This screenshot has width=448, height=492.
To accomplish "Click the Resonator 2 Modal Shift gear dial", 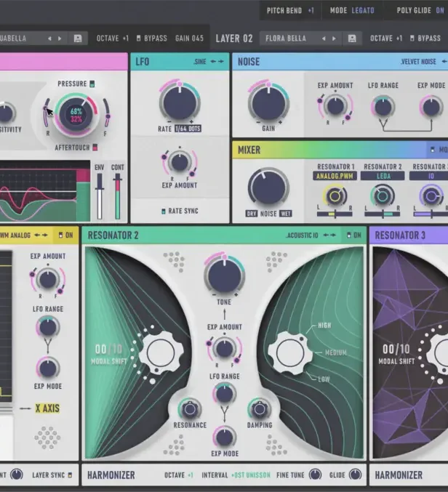I will point(161,352).
